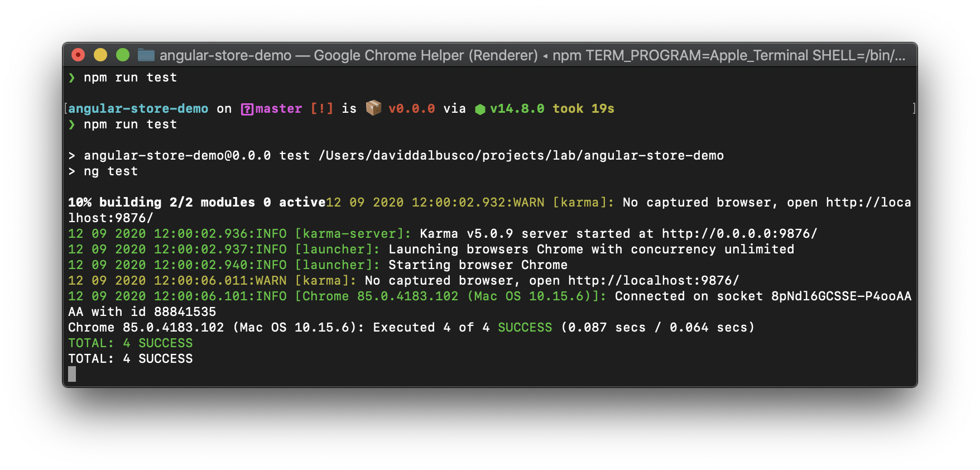Click the '> ng test' line
This screenshot has width=980, height=470.
(103, 171)
